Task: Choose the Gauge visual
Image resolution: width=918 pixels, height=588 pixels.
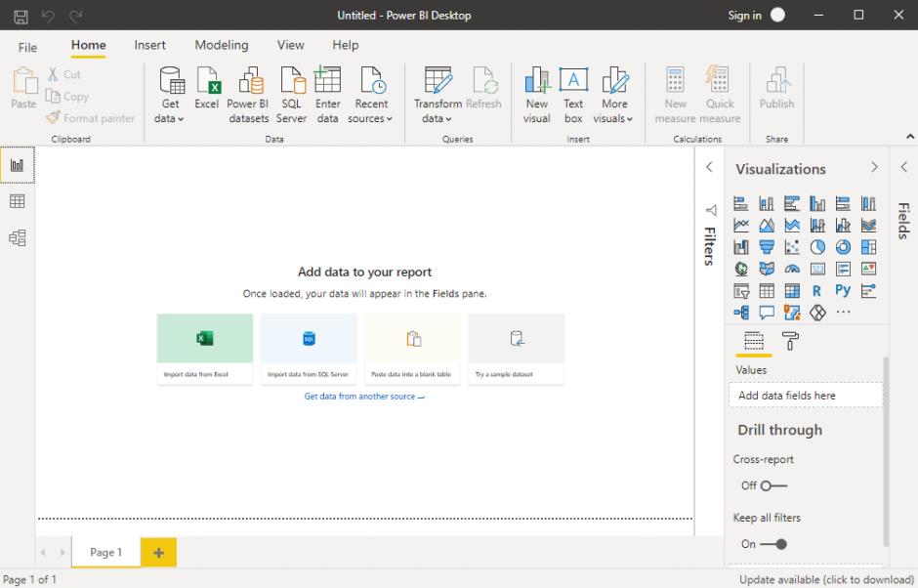Action: 792,269
